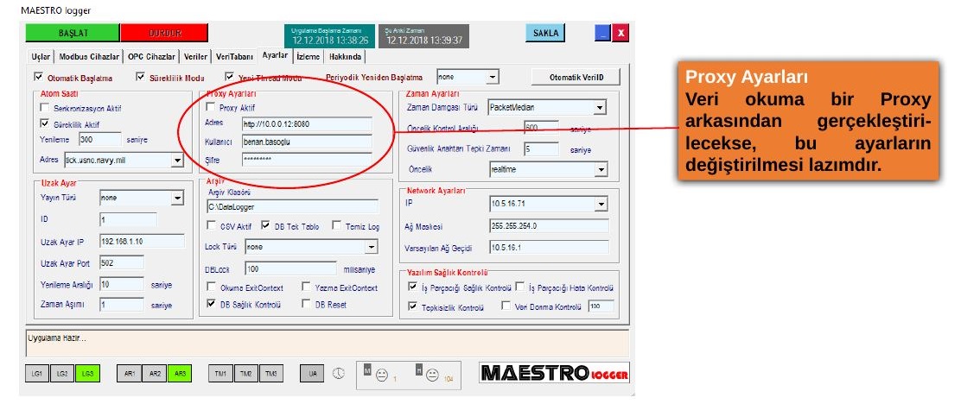Uncheck the DB Sağlık Kontrolü checkbox
980x404 pixels.
click(211, 304)
